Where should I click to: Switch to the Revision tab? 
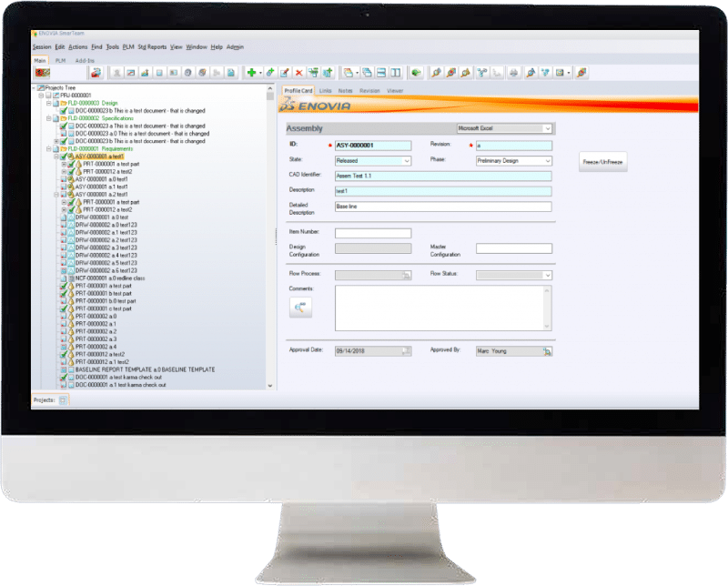pos(369,91)
